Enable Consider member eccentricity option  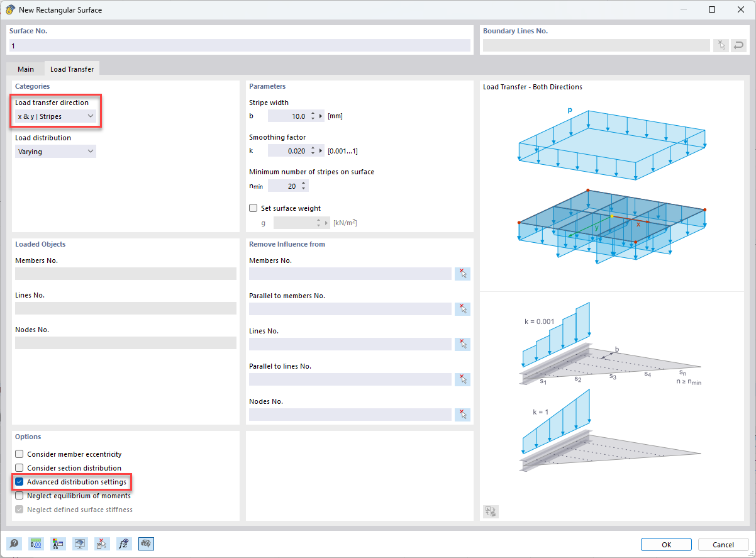(x=19, y=454)
